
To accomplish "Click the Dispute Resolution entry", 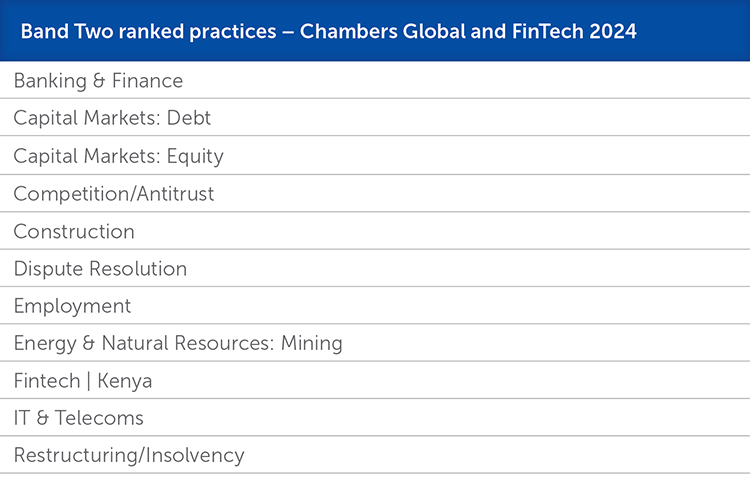I will tap(375, 268).
